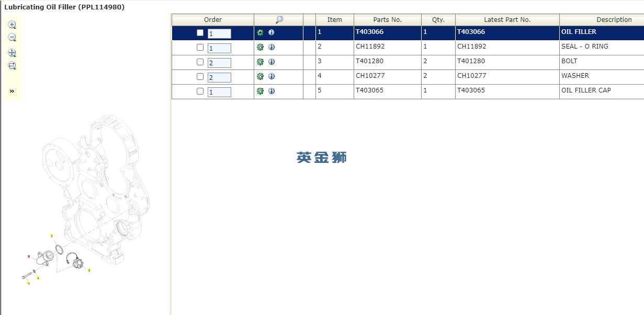Tick the order checkbox for T403065
Viewport: 644px width, 315px height.
(200, 91)
